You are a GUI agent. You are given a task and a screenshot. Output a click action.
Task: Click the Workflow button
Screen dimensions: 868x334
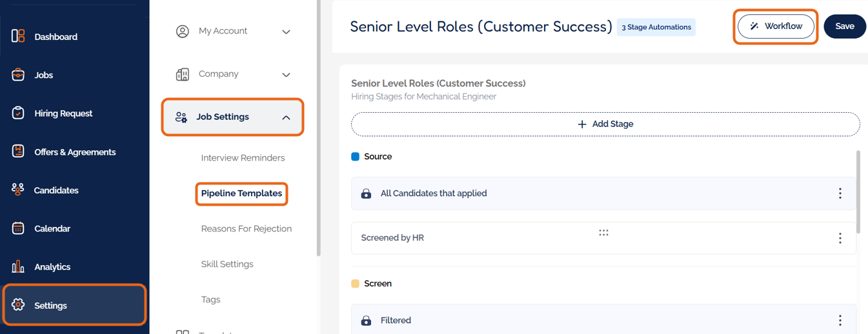pos(776,26)
